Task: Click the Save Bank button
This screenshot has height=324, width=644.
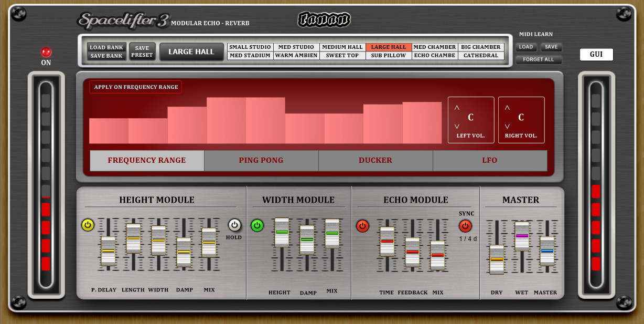Action: click(106, 56)
